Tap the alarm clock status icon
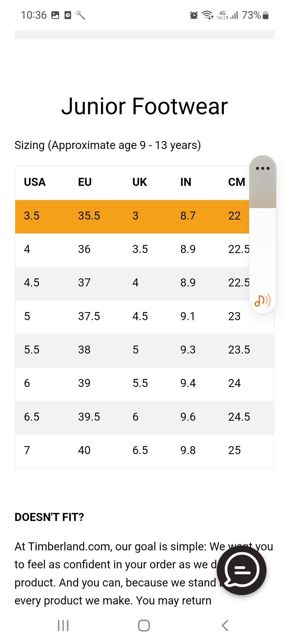289x644 pixels. point(194,15)
